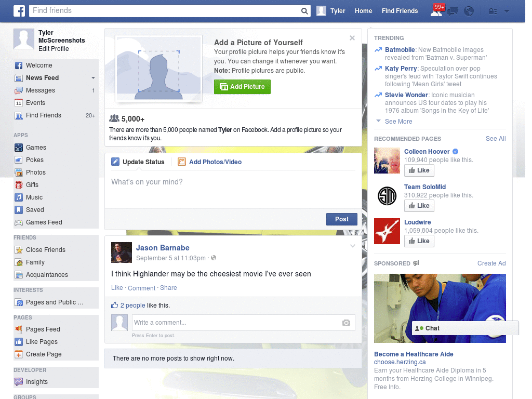Click Like under Jason Barnabe's post

tap(117, 288)
